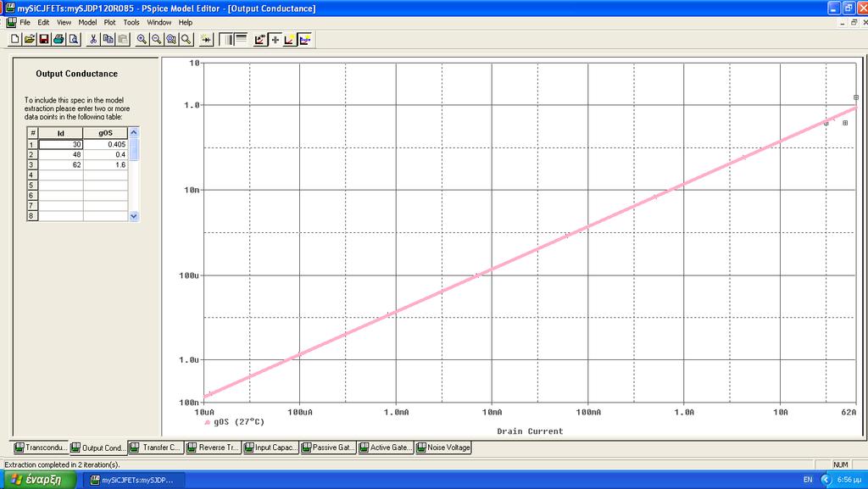The width and height of the screenshot is (868, 489).
Task: Switch to the Active Gate tab
Action: [387, 447]
